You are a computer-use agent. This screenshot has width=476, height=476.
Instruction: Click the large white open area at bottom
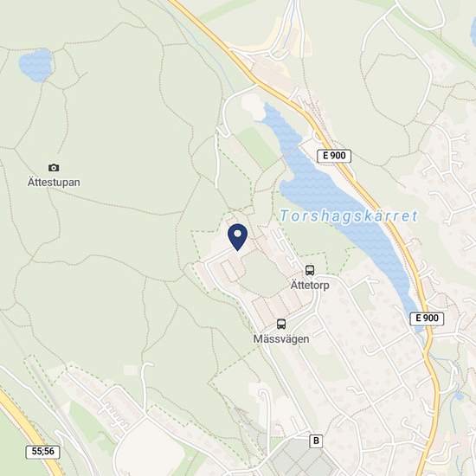click(x=149, y=447)
